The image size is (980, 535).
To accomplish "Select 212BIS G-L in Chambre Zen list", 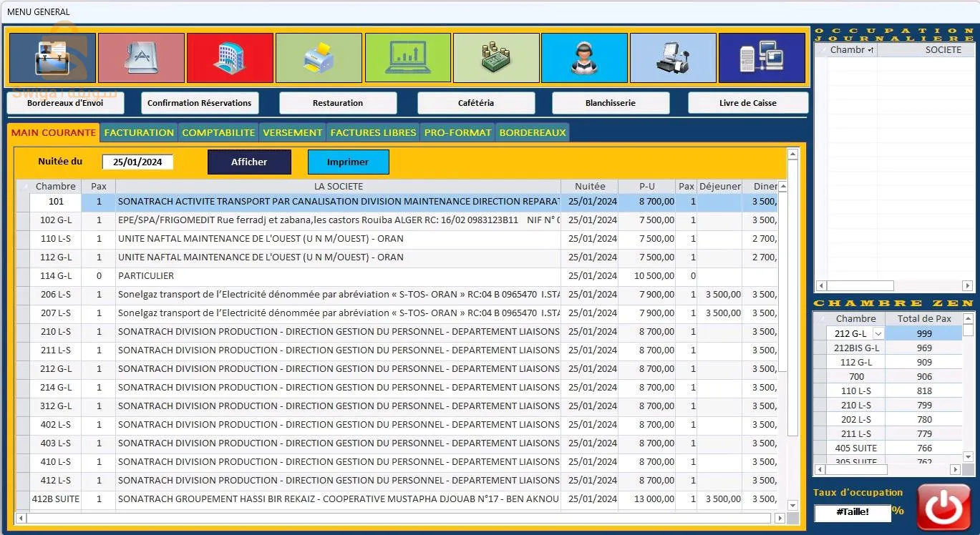I will pos(856,348).
